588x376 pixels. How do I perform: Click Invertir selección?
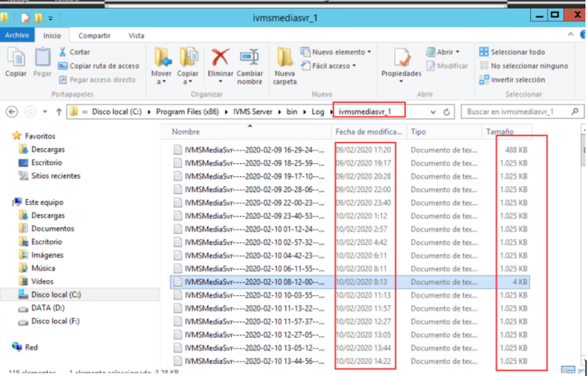point(512,80)
